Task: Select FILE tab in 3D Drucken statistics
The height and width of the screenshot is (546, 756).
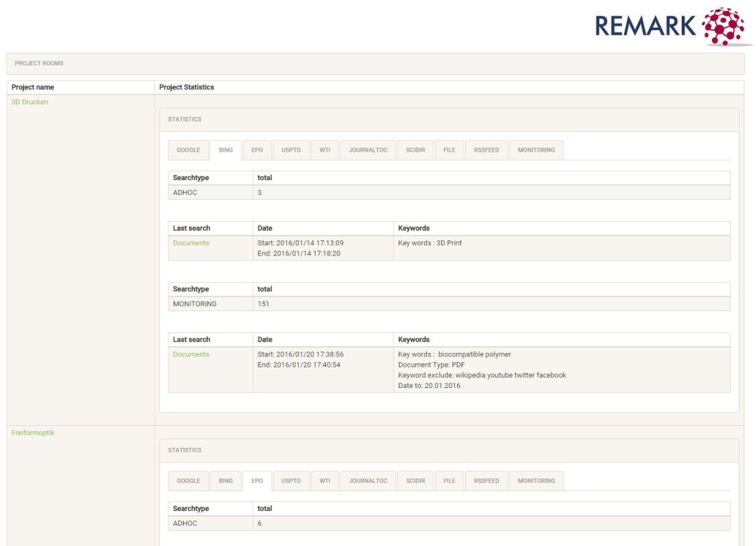Action: tap(449, 150)
